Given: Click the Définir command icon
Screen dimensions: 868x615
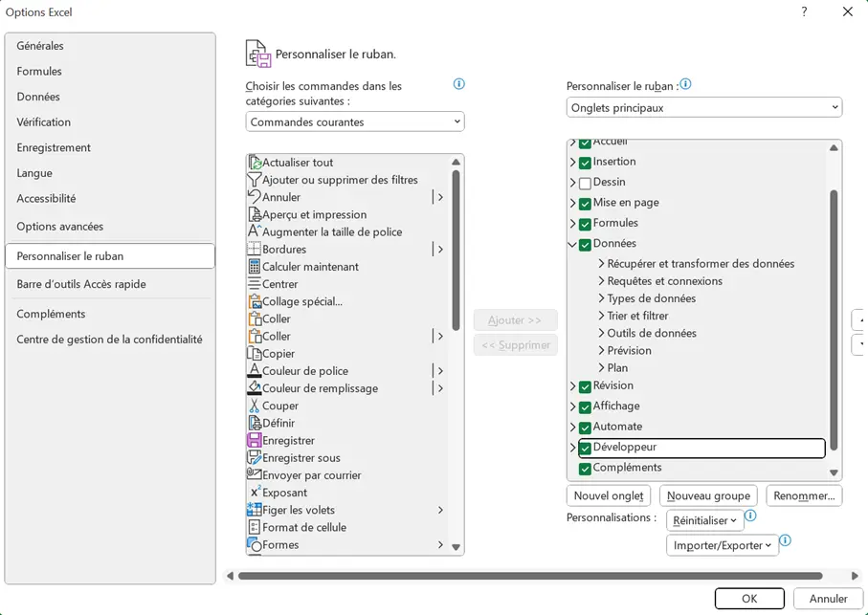Looking at the screenshot, I should (255, 423).
